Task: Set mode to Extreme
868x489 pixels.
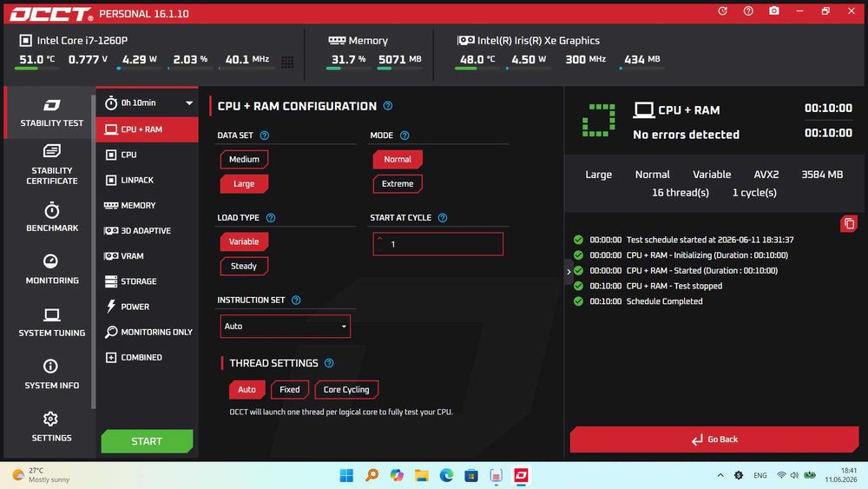Action: coord(398,183)
